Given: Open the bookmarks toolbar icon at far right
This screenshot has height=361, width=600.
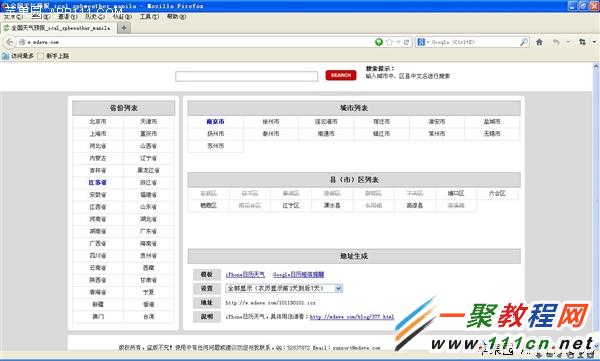Looking at the screenshot, I should click(x=582, y=42).
